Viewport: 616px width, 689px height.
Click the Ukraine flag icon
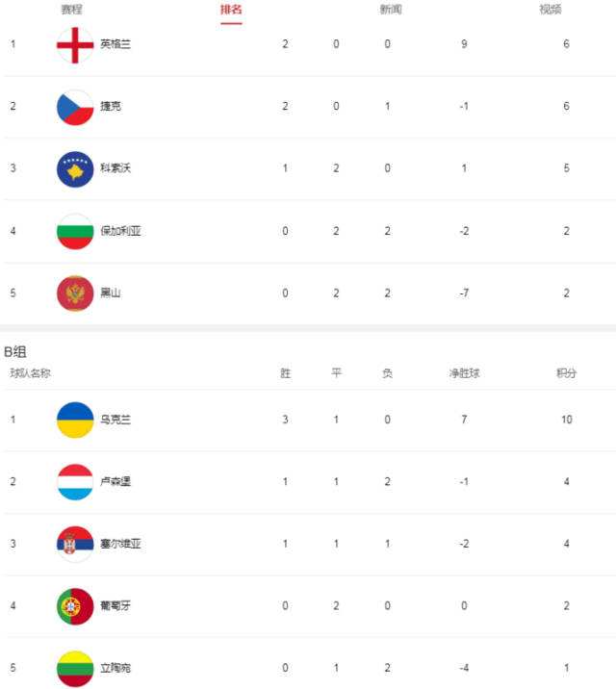75,421
